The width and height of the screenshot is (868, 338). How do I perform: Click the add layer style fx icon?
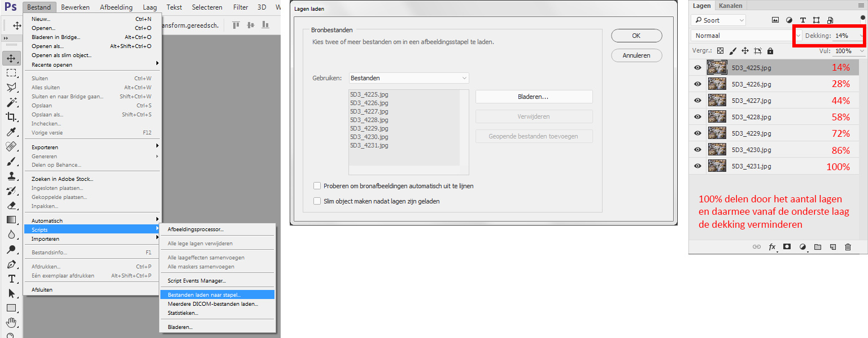pos(772,247)
